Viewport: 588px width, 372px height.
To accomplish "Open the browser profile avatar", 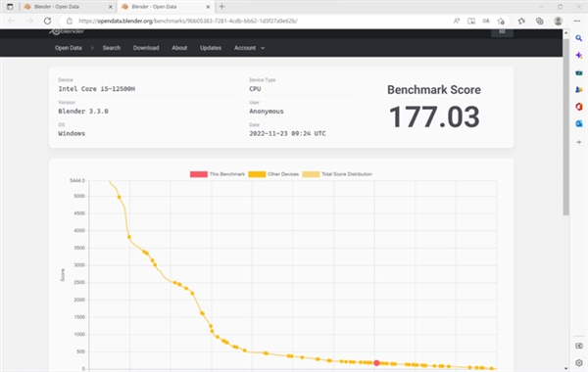I will (x=558, y=21).
